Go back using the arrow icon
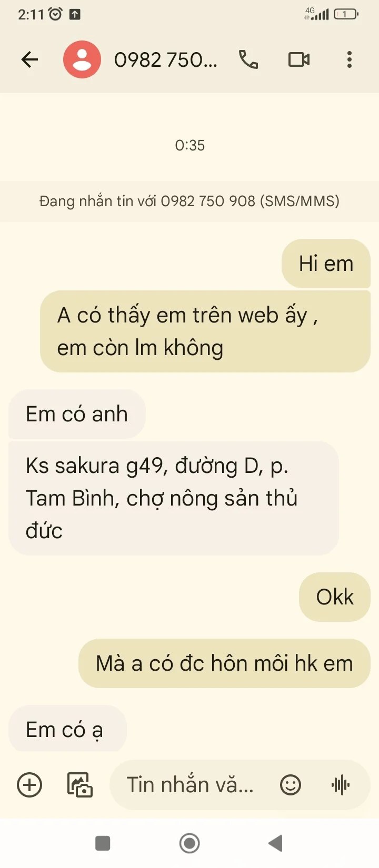Screen dimensions: 379x868 (30, 59)
